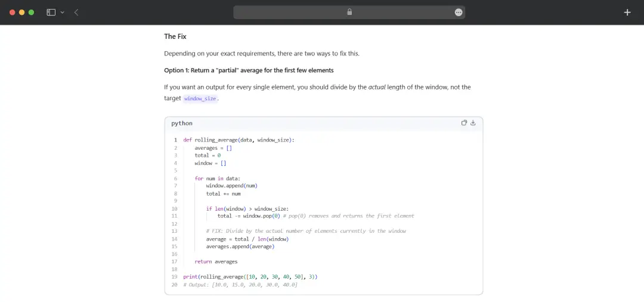
Task: Download the python code snippet
Action: [x=473, y=123]
